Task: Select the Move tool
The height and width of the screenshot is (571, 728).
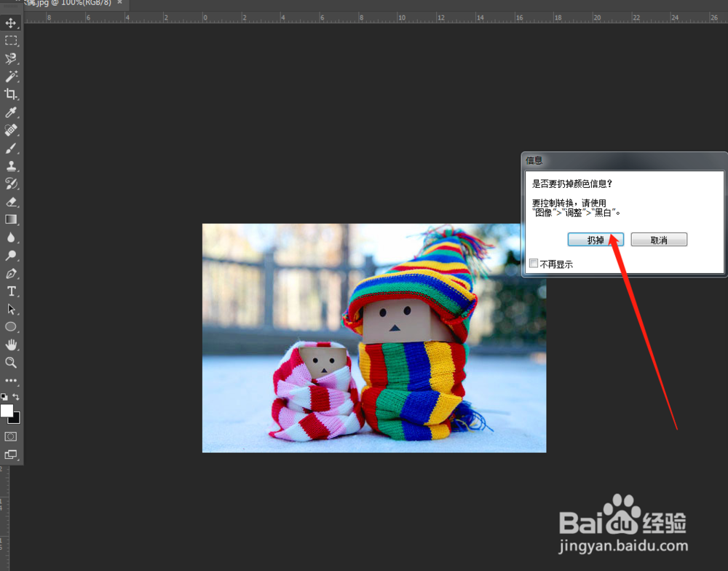Action: click(x=11, y=23)
